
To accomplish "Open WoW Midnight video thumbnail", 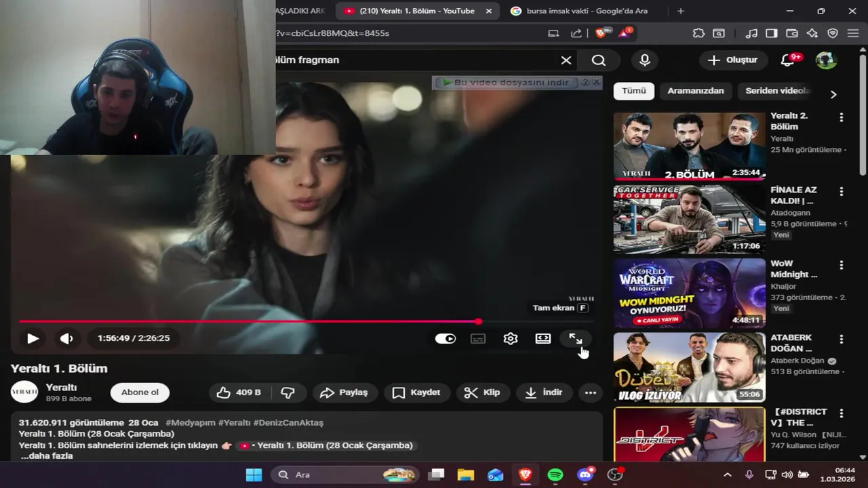I will [x=689, y=293].
